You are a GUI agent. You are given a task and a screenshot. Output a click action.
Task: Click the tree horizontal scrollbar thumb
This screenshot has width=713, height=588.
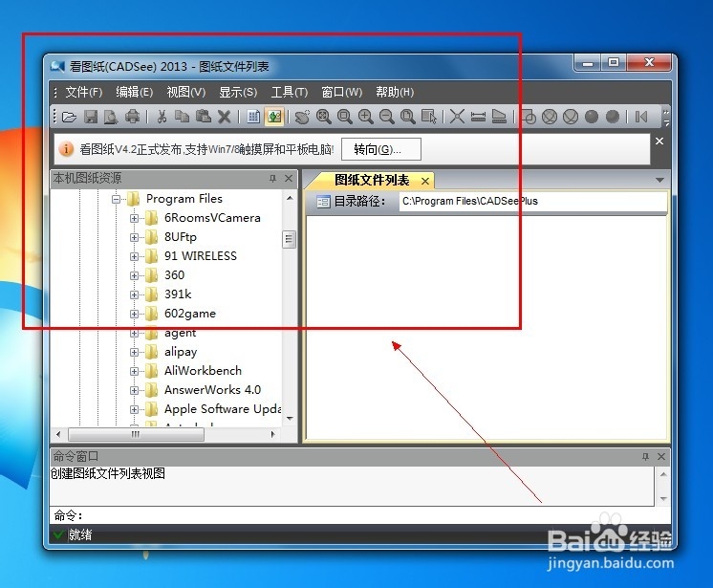click(x=136, y=434)
